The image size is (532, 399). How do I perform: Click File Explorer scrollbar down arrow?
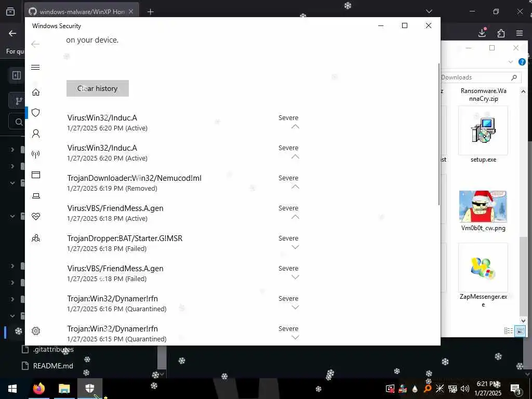pyautogui.click(x=523, y=321)
